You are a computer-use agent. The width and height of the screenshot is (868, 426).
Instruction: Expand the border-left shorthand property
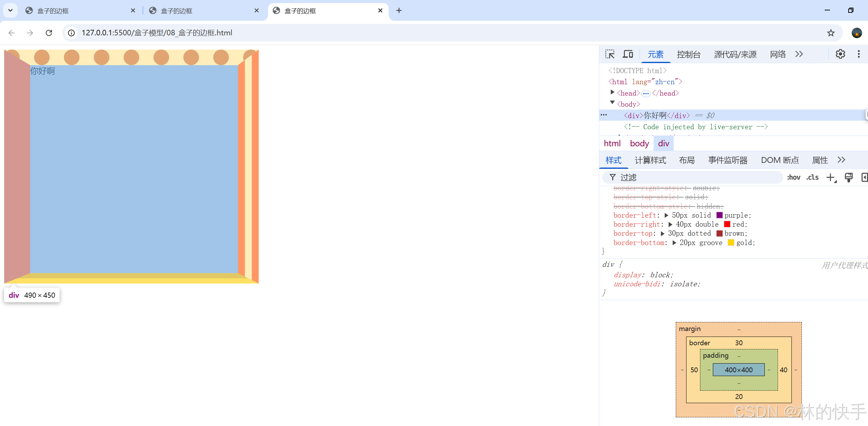tap(666, 215)
